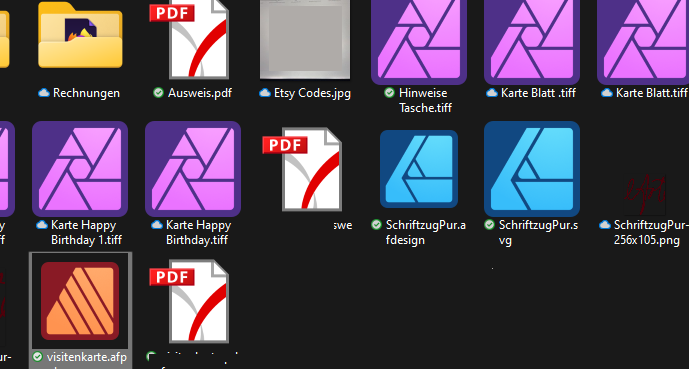
Task: Click the Etsy Codes.jpg file name label
Action: (312, 93)
